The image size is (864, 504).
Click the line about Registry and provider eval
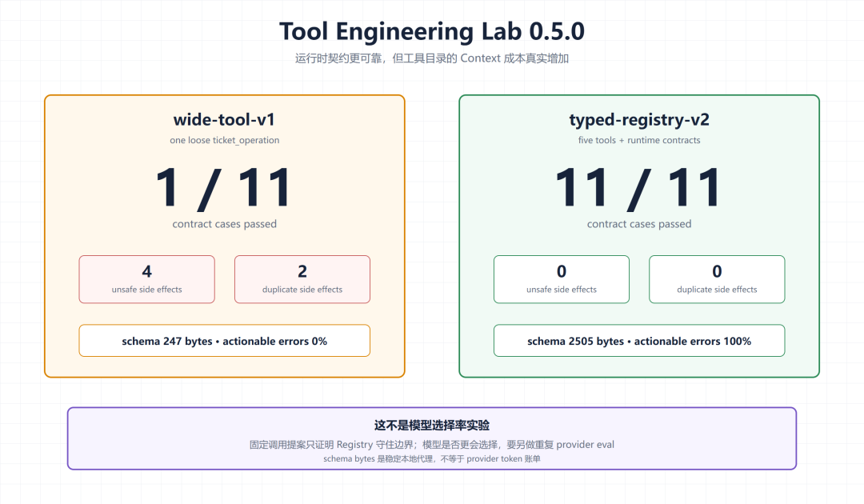pos(431,445)
